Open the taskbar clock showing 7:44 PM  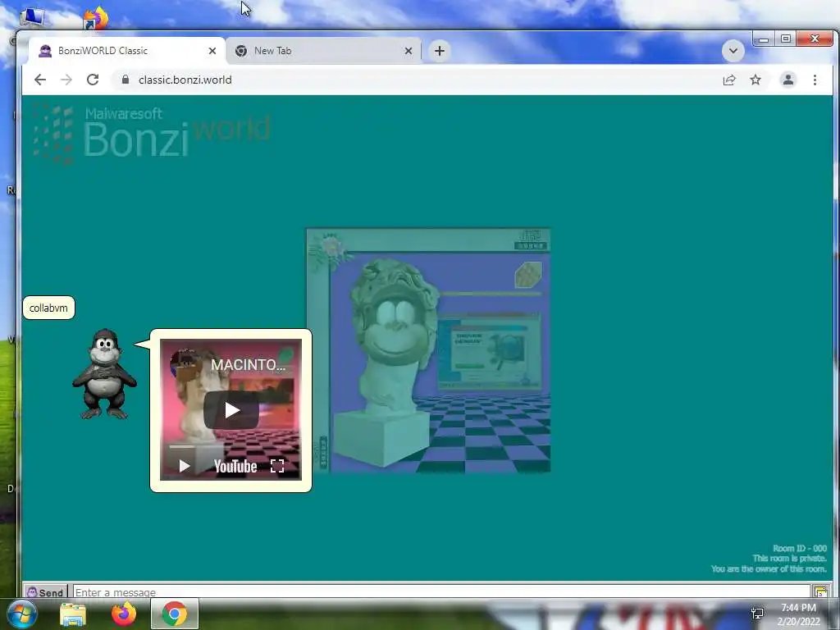tap(798, 614)
